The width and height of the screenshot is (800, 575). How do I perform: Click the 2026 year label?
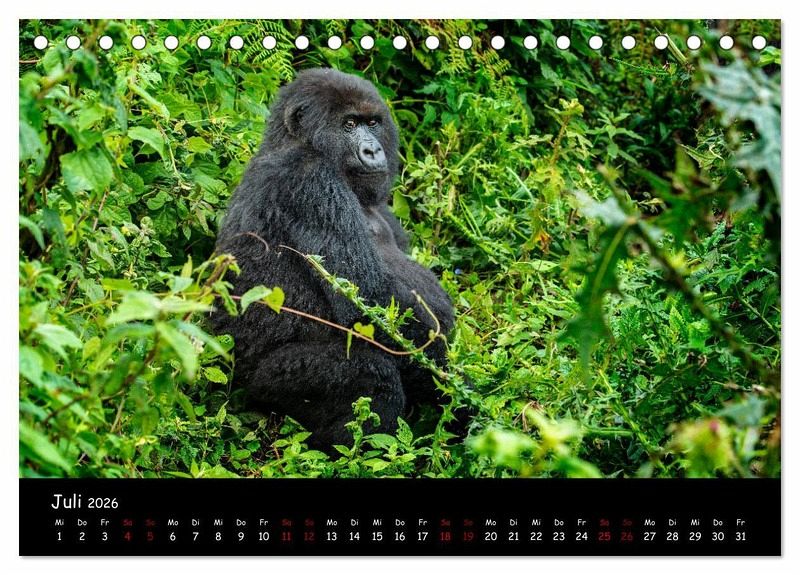102,503
